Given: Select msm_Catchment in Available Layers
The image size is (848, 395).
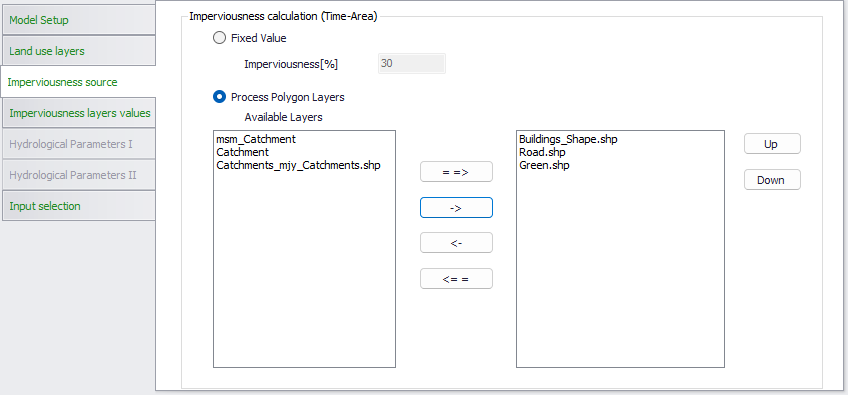Looking at the screenshot, I should coord(256,139).
